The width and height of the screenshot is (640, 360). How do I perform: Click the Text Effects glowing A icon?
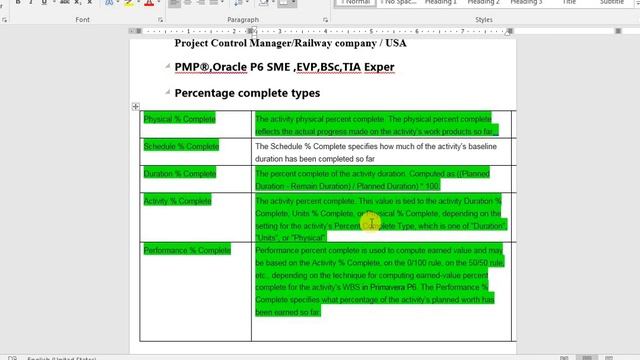(x=109, y=2)
